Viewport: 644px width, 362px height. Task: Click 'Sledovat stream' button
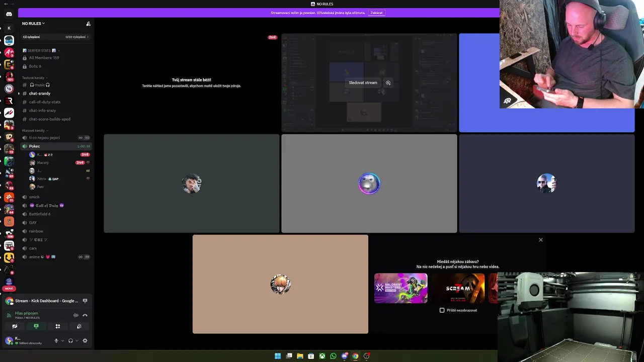pyautogui.click(x=363, y=83)
